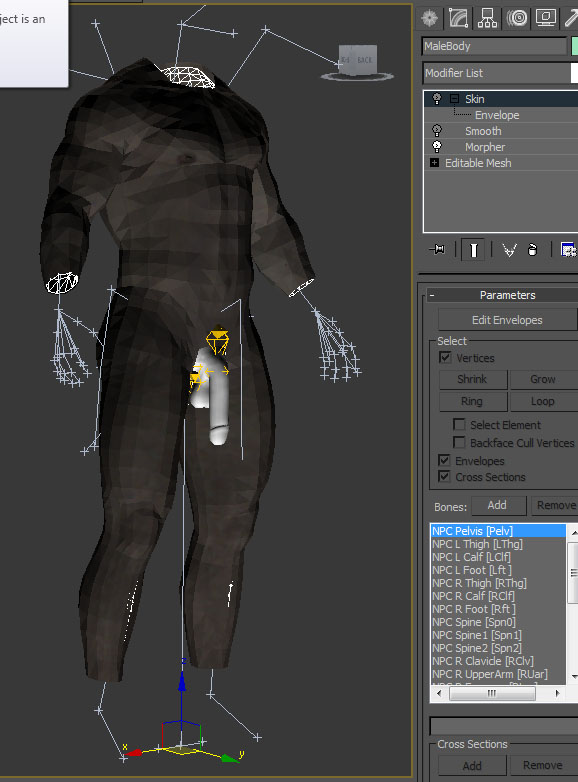Select NPC R UpperArm [RUar] bone
Image resolution: width=578 pixels, height=782 pixels.
pyautogui.click(x=498, y=674)
